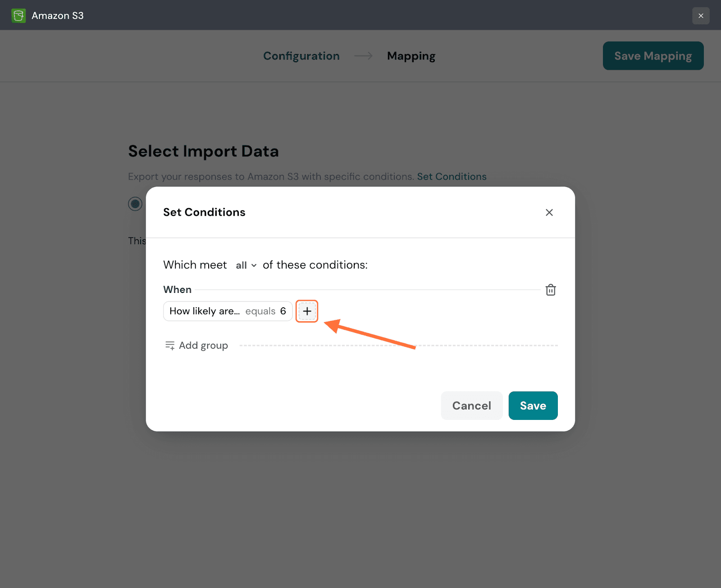
Task: Go back to the Configuration step
Action: coord(301,56)
